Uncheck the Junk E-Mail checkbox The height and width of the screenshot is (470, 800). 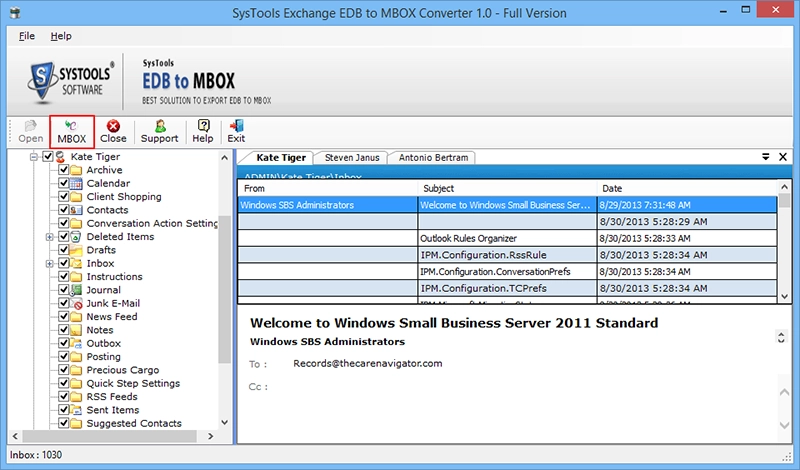click(63, 303)
